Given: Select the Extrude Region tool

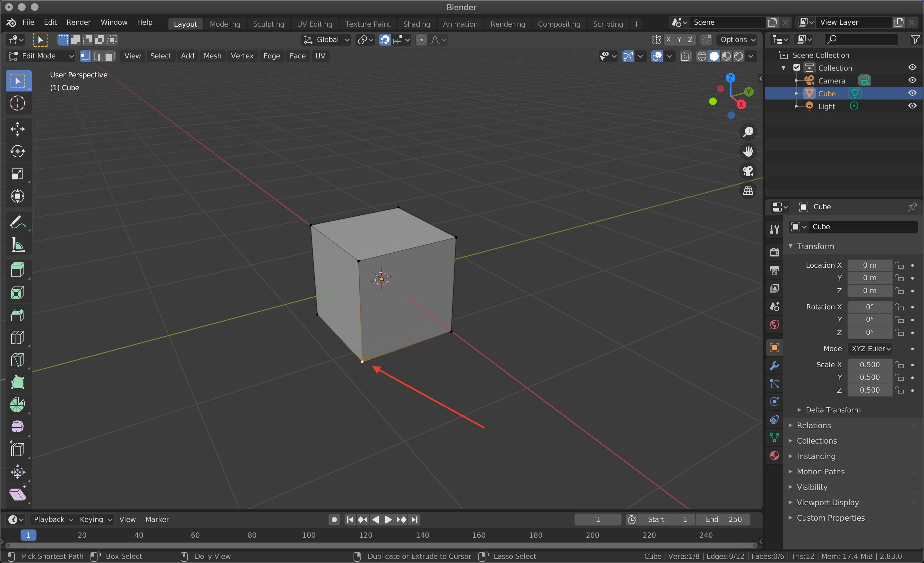Looking at the screenshot, I should coord(18,270).
